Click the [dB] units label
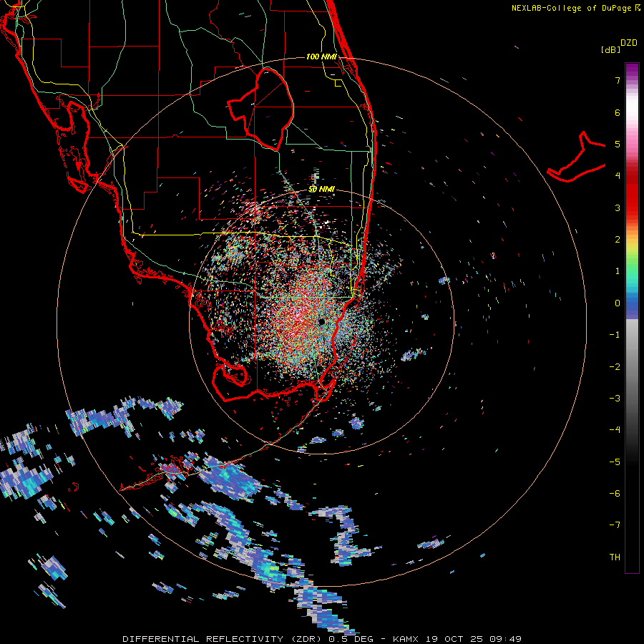 610,49
